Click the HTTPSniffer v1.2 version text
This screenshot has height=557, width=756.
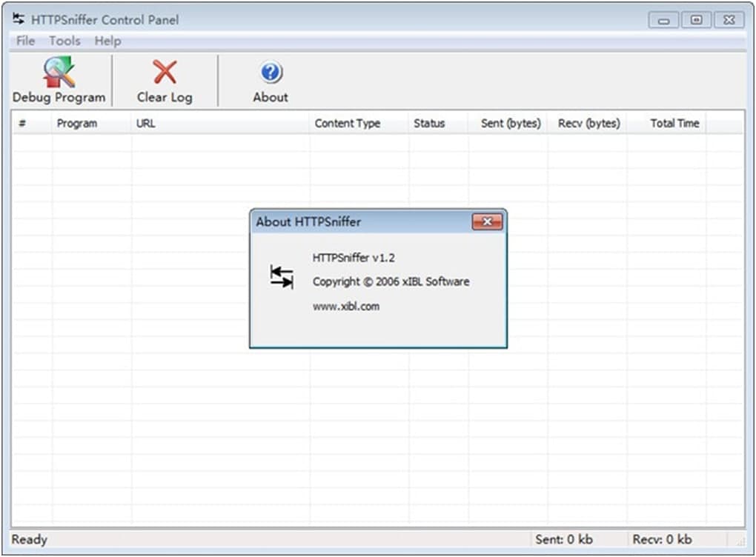pos(354,258)
